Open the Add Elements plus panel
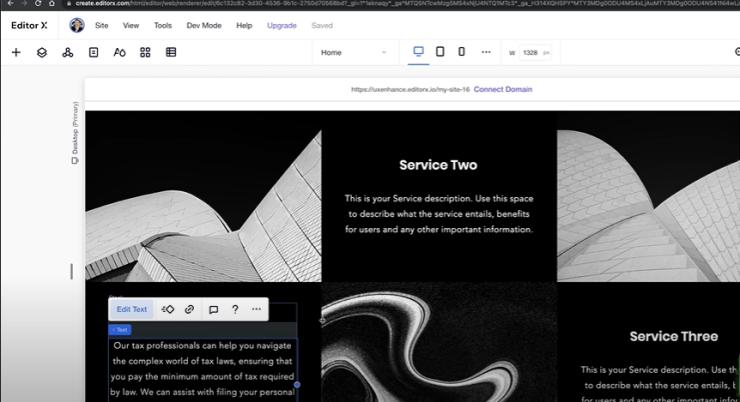Image resolution: width=740 pixels, height=402 pixels. click(x=16, y=52)
